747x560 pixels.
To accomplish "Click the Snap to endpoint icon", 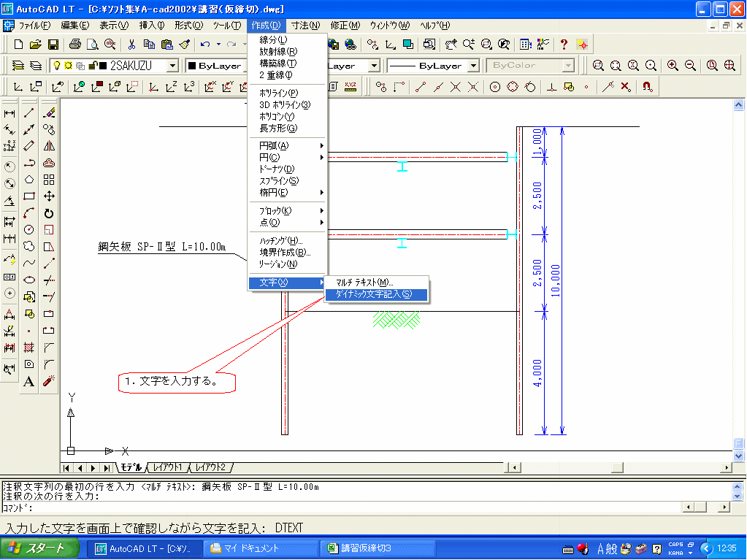I will [x=420, y=87].
